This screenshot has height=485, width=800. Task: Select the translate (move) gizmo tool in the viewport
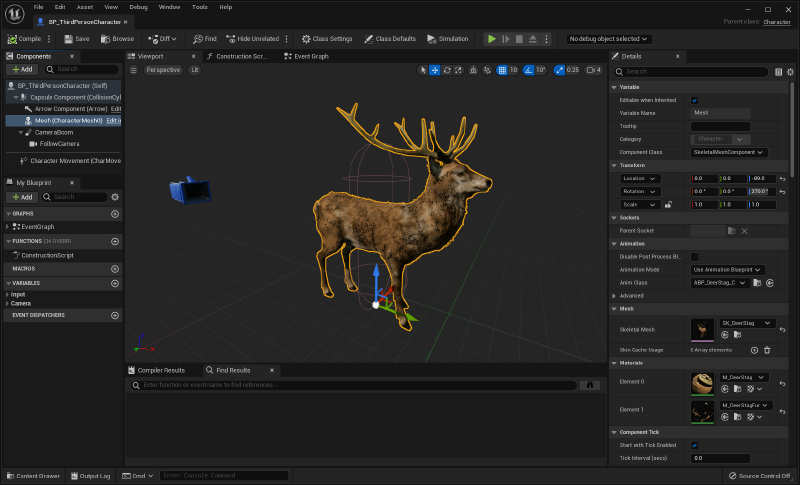click(x=435, y=70)
